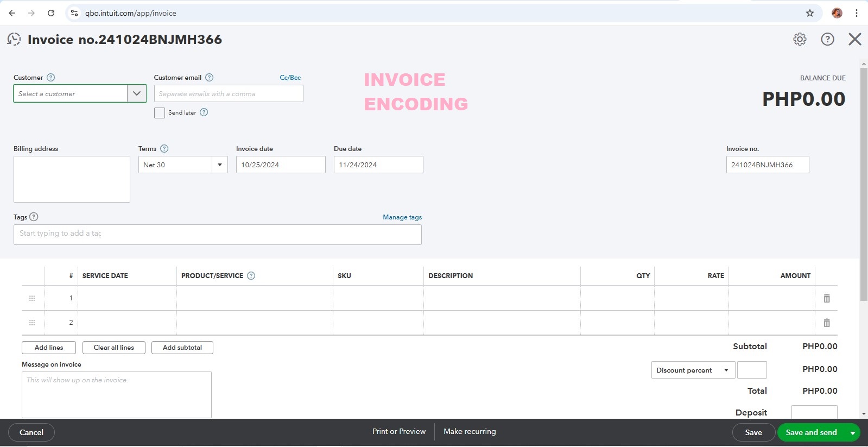Image resolution: width=868 pixels, height=447 pixels.
Task: Click the Deposit amount field
Action: pos(814,412)
